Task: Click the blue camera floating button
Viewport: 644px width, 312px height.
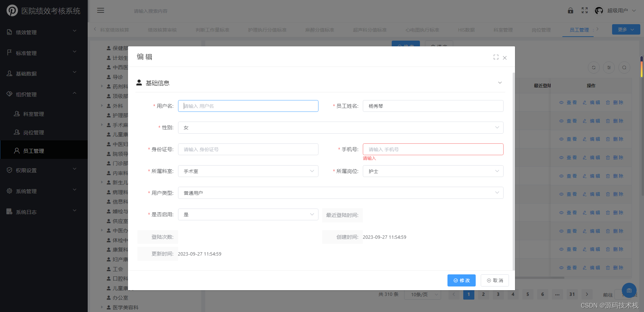Action: point(629,291)
